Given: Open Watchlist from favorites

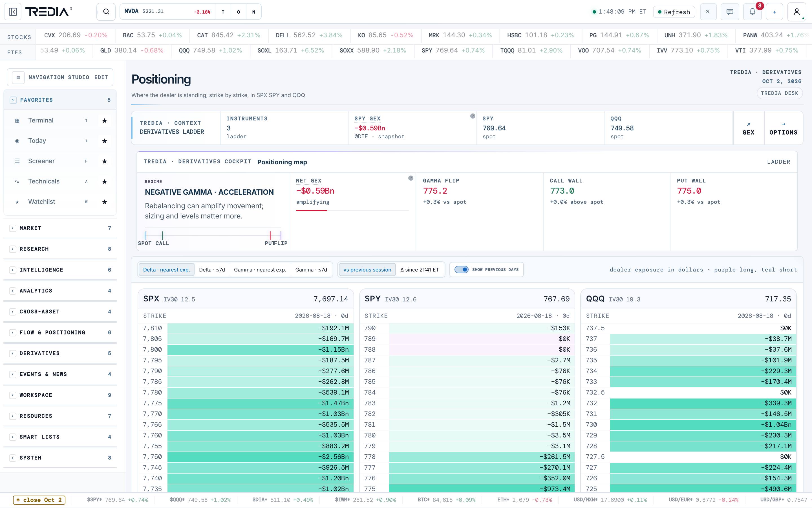Looking at the screenshot, I should tap(42, 202).
